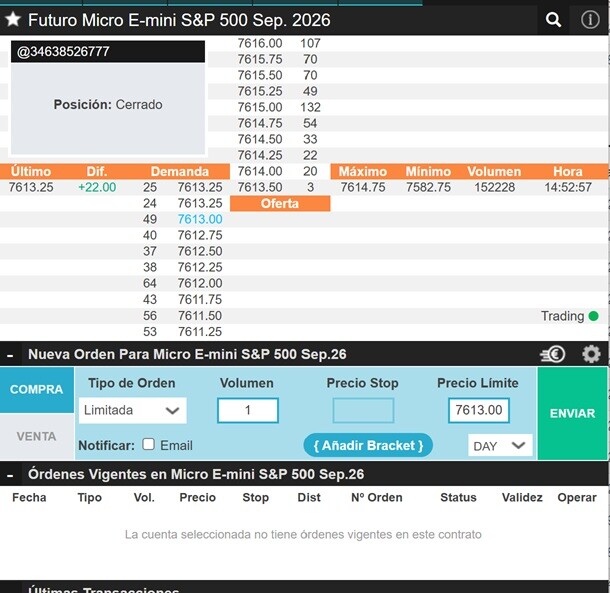Switch to the VENTA tab

37,437
